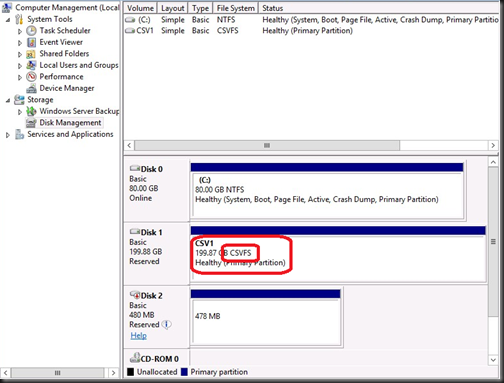Click the Local Users and Groups icon
The width and height of the screenshot is (504, 383).
click(x=31, y=65)
